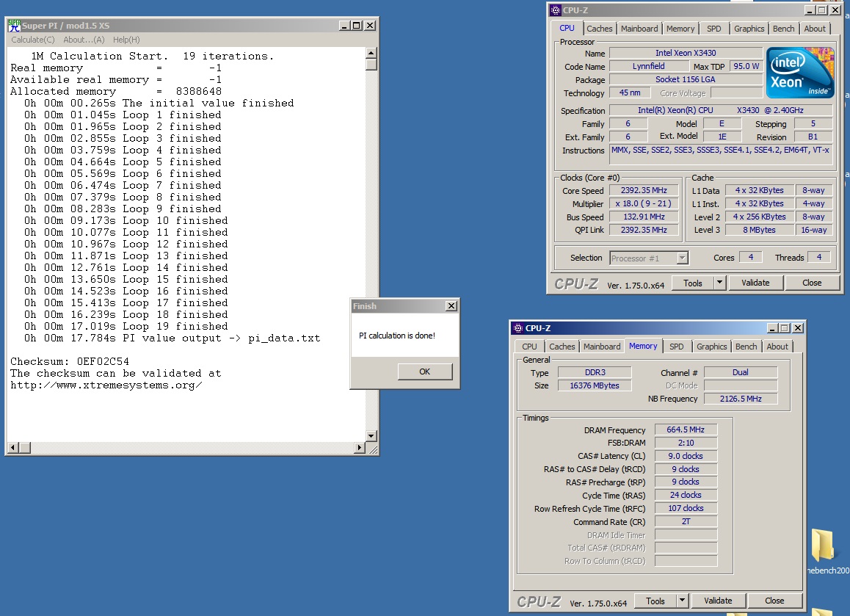
Task: Click the tRFC 107 clocks value
Action: [686, 508]
